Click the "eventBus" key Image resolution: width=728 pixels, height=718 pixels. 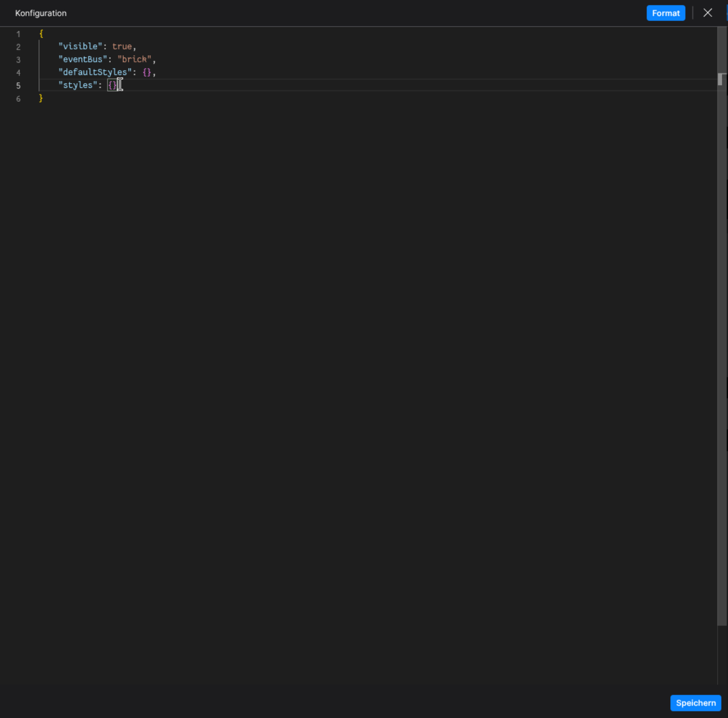83,59
